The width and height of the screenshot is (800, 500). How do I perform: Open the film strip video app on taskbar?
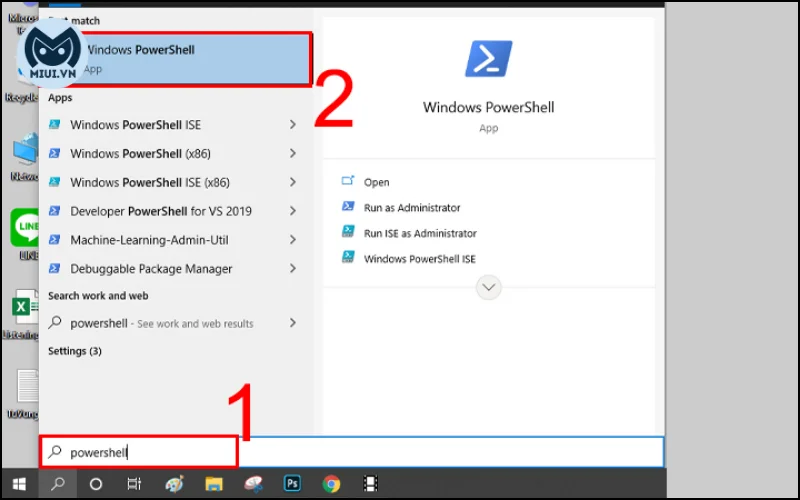[x=370, y=484]
